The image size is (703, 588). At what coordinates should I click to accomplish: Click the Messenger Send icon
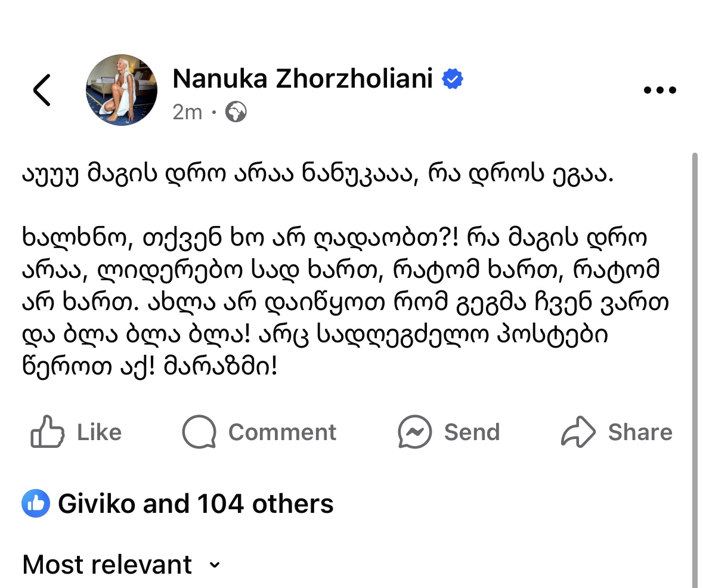415,432
